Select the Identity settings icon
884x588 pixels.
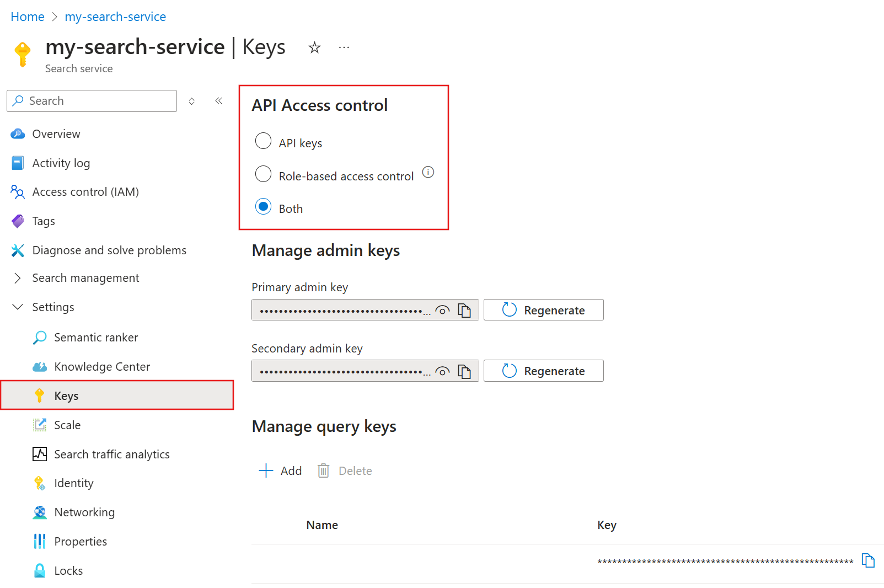click(x=40, y=483)
